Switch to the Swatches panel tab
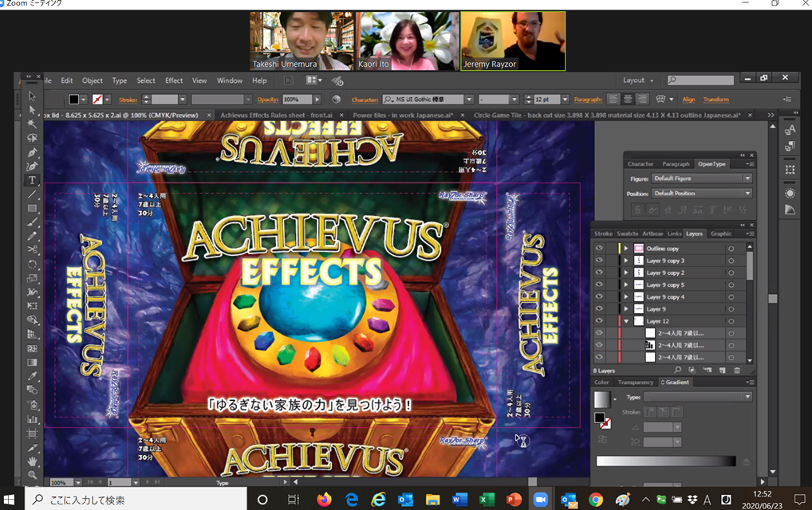Image resolution: width=812 pixels, height=510 pixels. (x=627, y=233)
